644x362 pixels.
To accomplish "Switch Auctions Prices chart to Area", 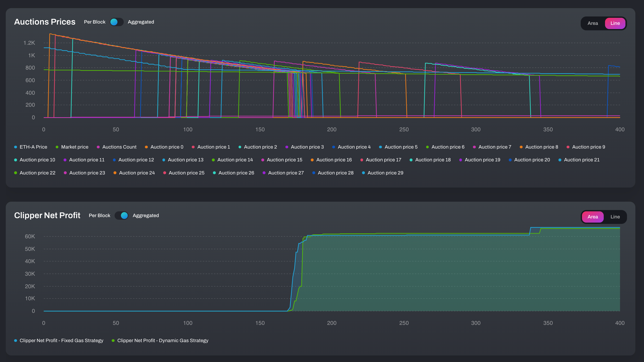I will [592, 23].
